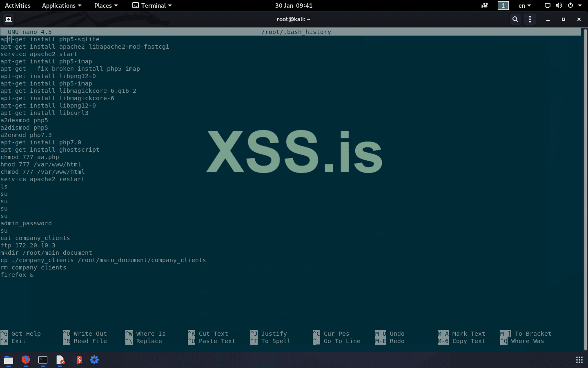Open the terminal three-dot menu
The image size is (588, 368).
[x=530, y=19]
